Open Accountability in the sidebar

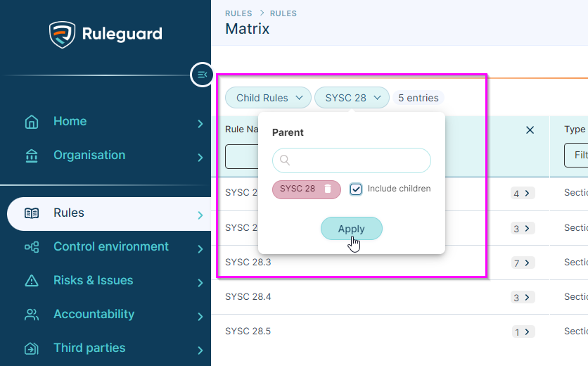coord(94,314)
